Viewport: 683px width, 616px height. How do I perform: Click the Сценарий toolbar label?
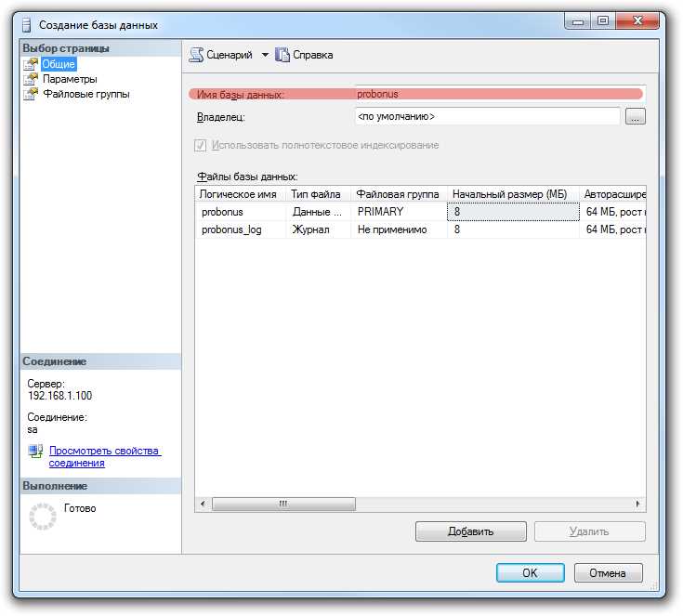[230, 55]
